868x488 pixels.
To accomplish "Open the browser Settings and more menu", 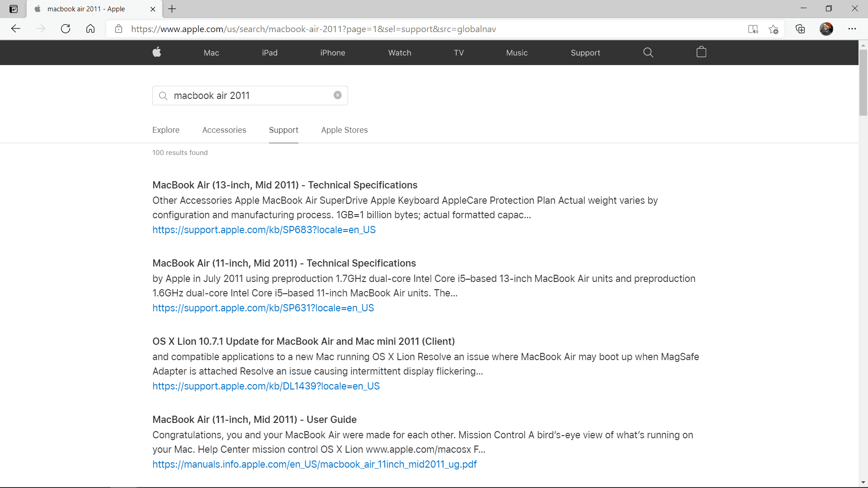I will (x=852, y=29).
